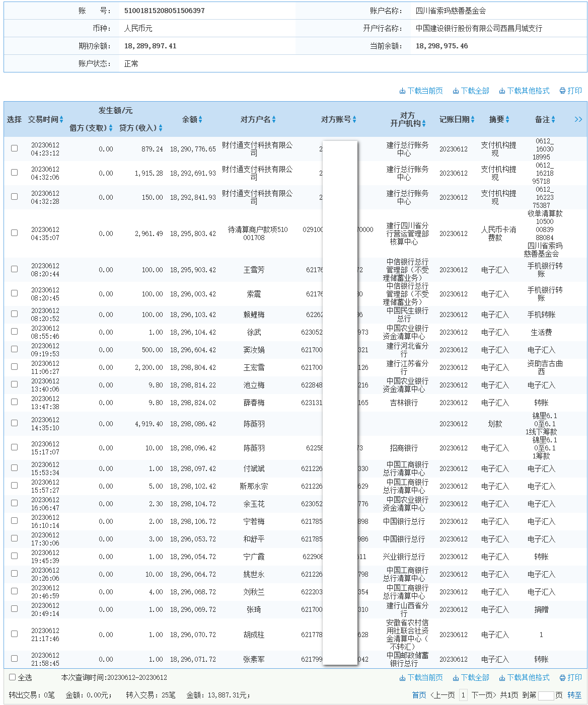This screenshot has height=705, width=588.
Task: Select checkbox of 付斌斌 transaction
Action: pos(14,468)
